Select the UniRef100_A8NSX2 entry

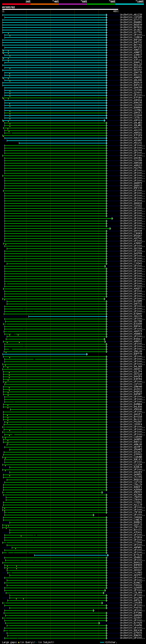131,341
